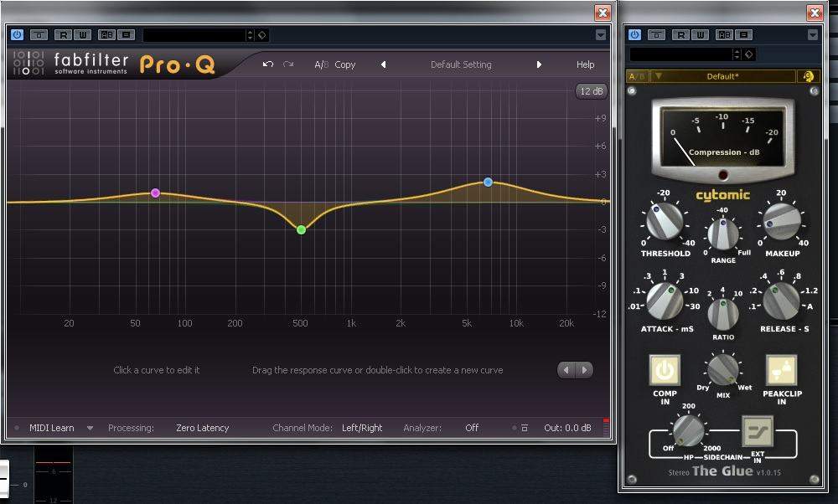
Task: Click the diamond preset icon in Glue host bar
Action: (749, 54)
